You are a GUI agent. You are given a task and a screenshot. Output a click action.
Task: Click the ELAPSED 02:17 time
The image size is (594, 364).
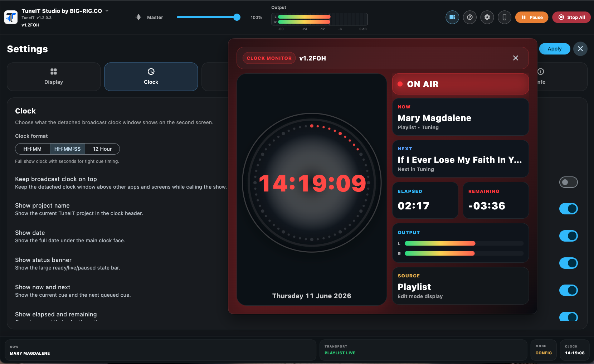pos(425,200)
